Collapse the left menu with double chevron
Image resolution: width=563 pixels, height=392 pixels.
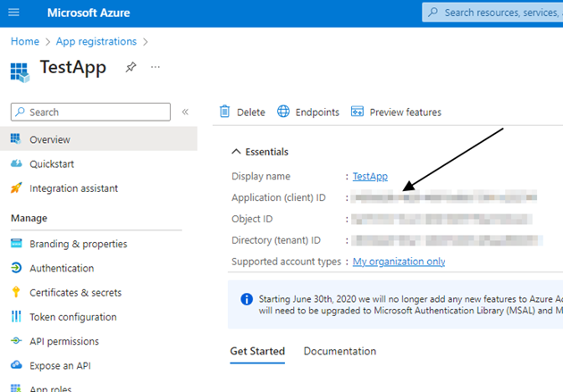pyautogui.click(x=185, y=112)
